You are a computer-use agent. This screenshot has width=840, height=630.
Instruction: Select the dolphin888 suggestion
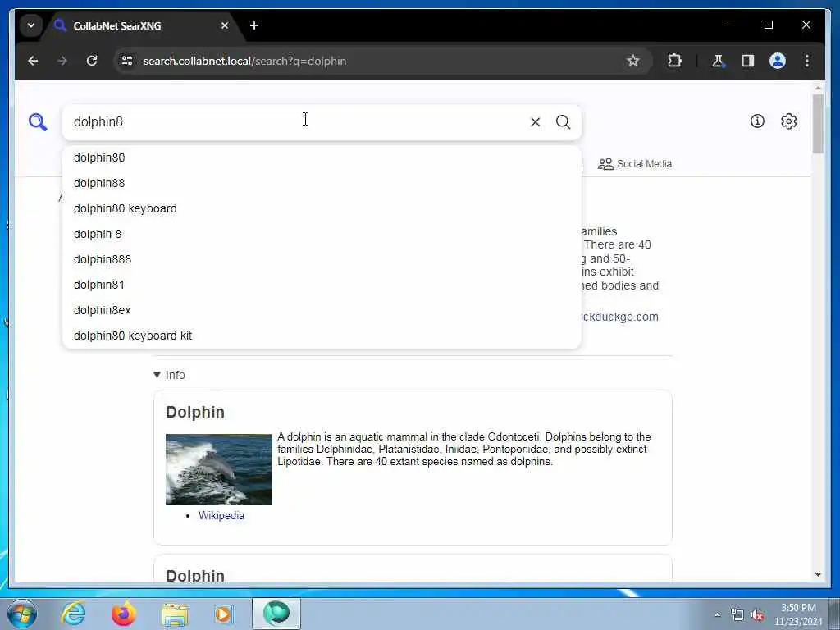click(x=322, y=259)
